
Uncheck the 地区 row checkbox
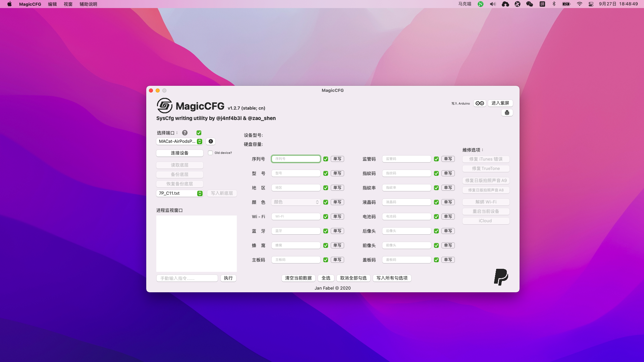click(x=326, y=188)
